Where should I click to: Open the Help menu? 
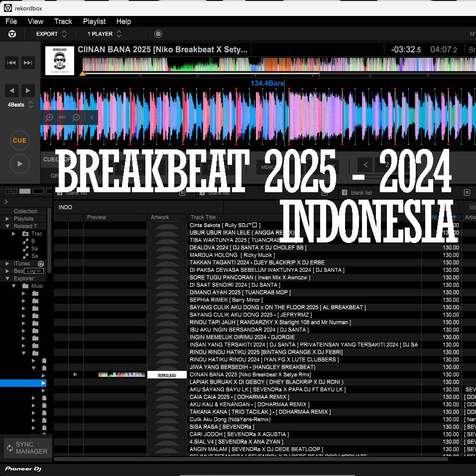coord(123,21)
